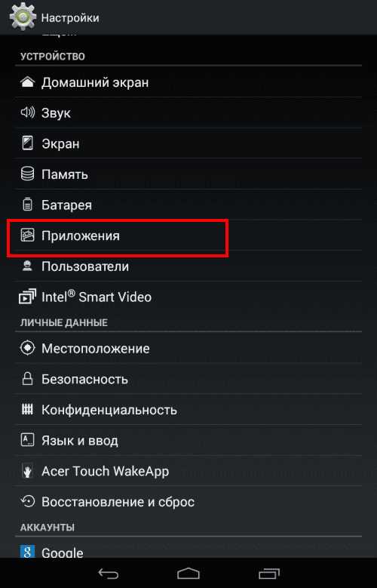Select the Экран display icon
377x588 pixels.
click(27, 143)
